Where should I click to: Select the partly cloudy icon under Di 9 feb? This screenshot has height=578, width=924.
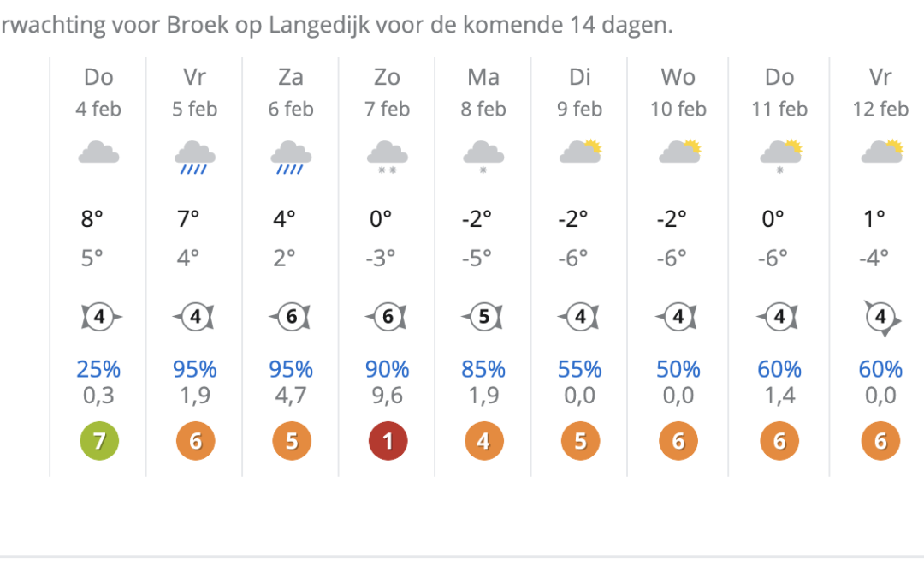579,150
